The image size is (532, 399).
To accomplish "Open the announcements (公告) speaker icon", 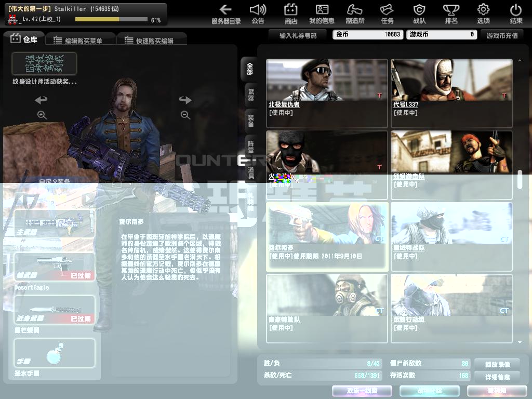I will (258, 14).
